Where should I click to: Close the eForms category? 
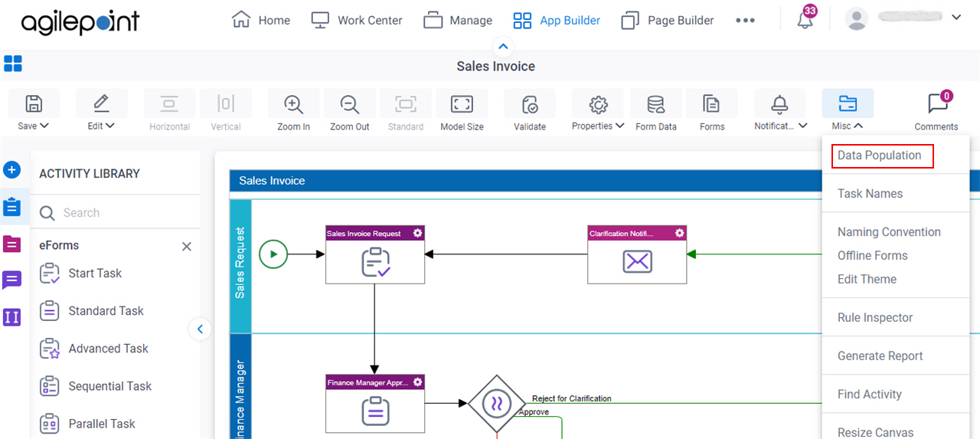[186, 247]
